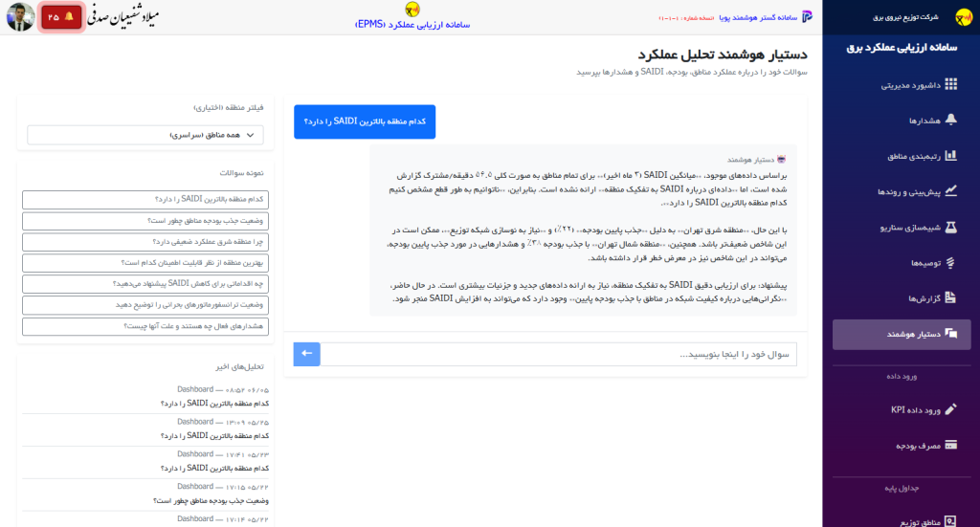Open 'گزارش‌ها' menu item

902,297
